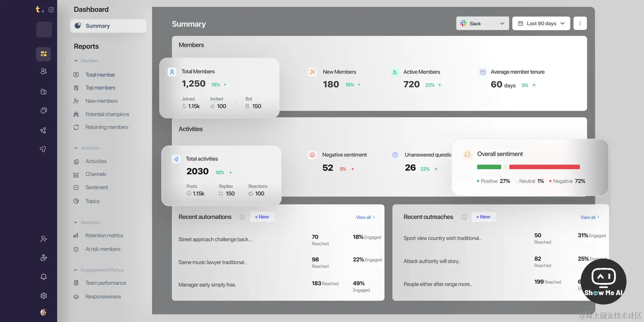Click the paper plane outreach icon in rail
The image size is (644, 322).
(43, 149)
